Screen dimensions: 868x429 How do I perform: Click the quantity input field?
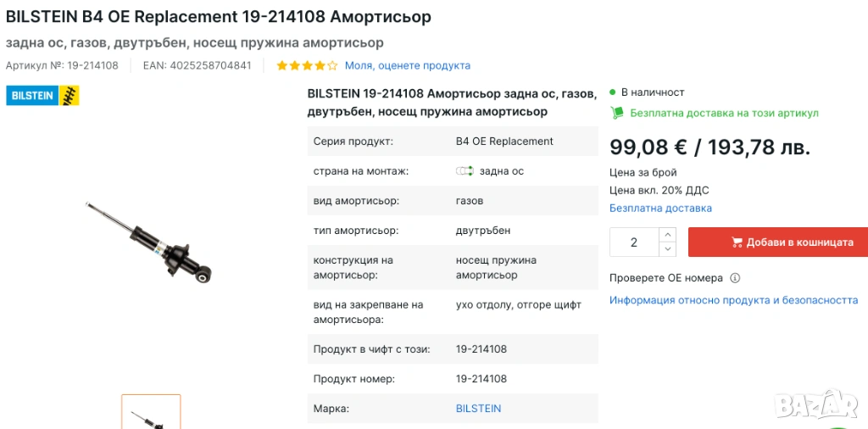point(634,242)
